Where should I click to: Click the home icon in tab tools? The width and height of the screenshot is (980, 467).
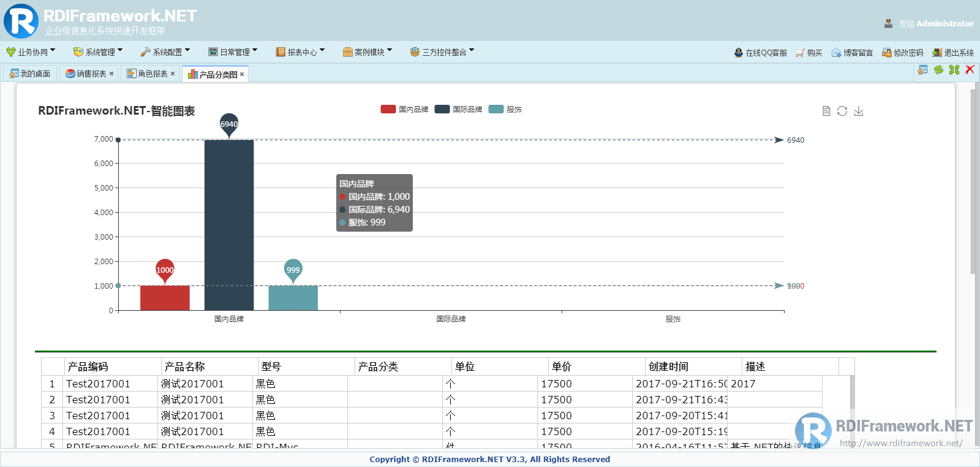922,70
